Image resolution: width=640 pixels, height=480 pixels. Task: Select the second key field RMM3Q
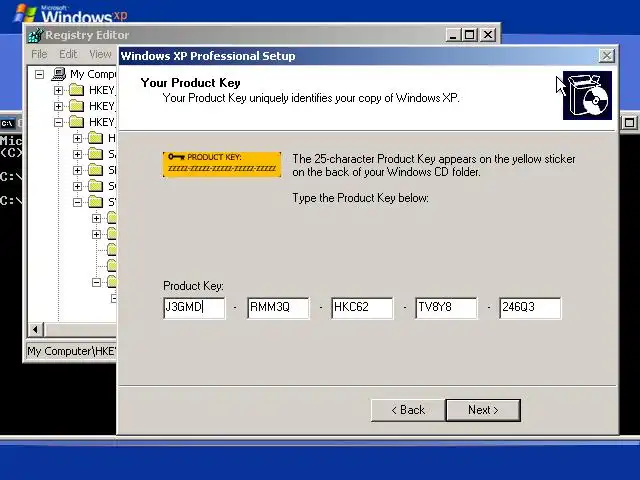pos(278,308)
